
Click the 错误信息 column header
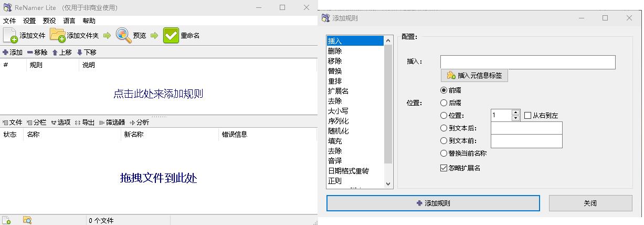pos(268,135)
